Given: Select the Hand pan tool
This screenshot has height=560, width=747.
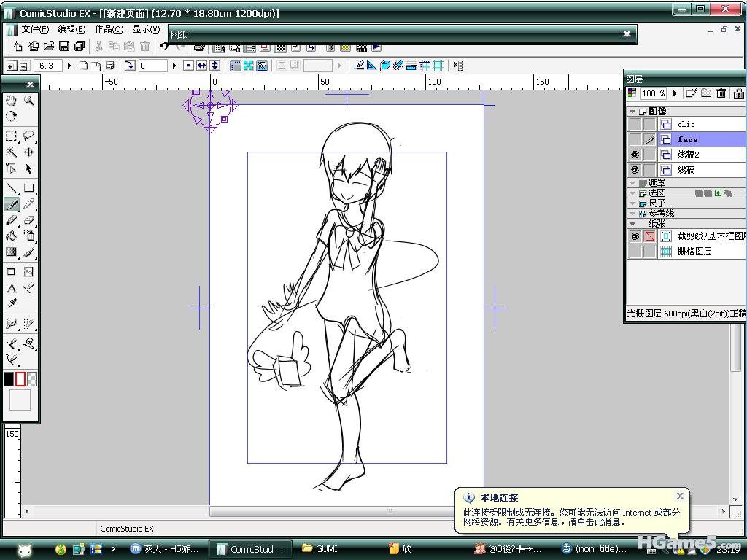Looking at the screenshot, I should pyautogui.click(x=11, y=101).
